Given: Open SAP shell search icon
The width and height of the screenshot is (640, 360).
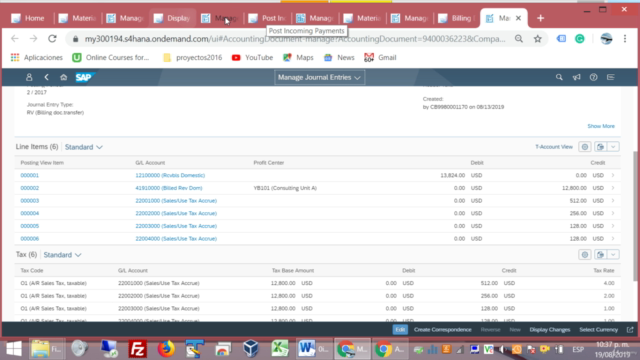Looking at the screenshot, I should pos(559,77).
